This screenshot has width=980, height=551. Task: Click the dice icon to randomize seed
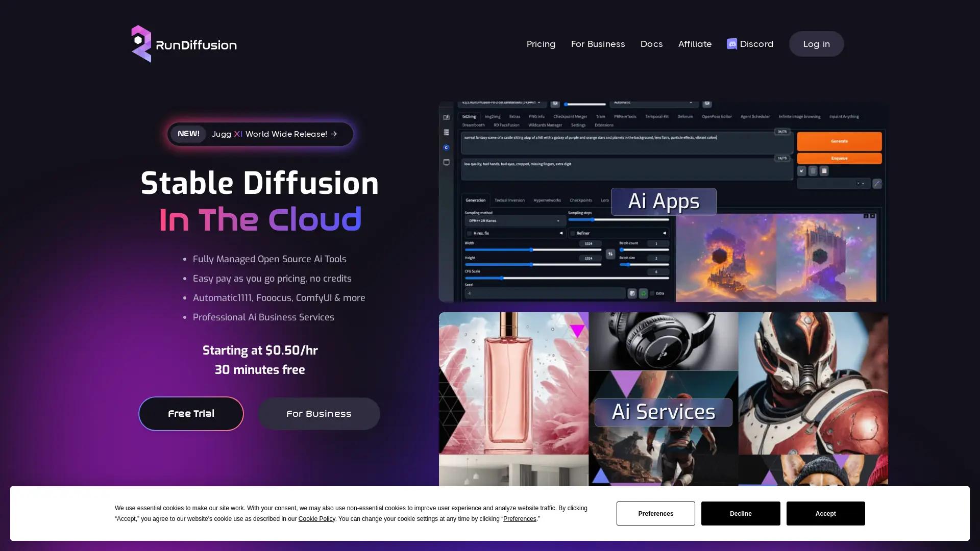[632, 294]
